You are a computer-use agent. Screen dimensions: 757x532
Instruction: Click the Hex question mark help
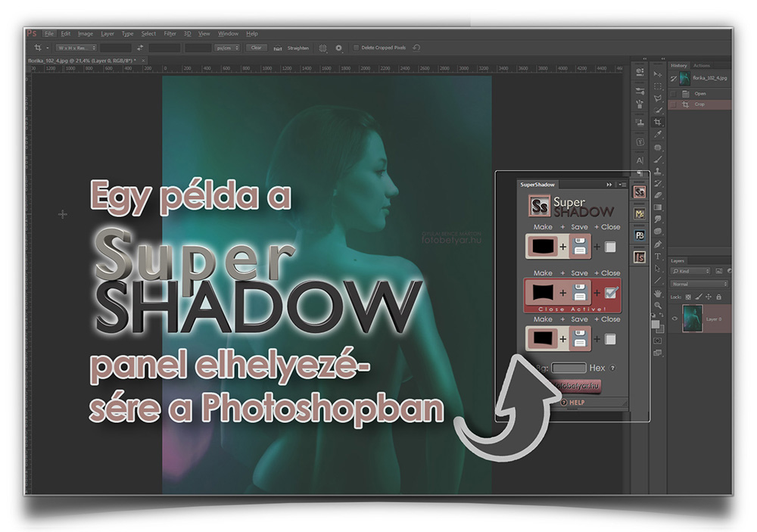pyautogui.click(x=612, y=368)
